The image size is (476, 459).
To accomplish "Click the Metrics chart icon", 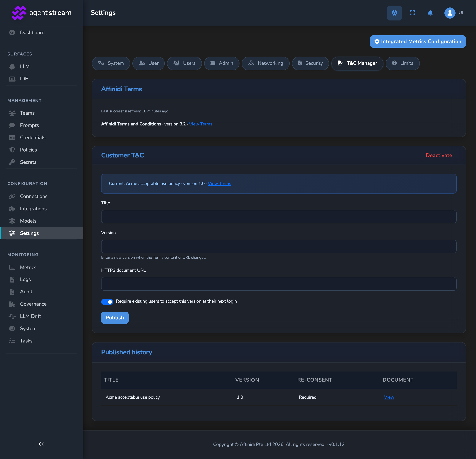I will (12, 267).
